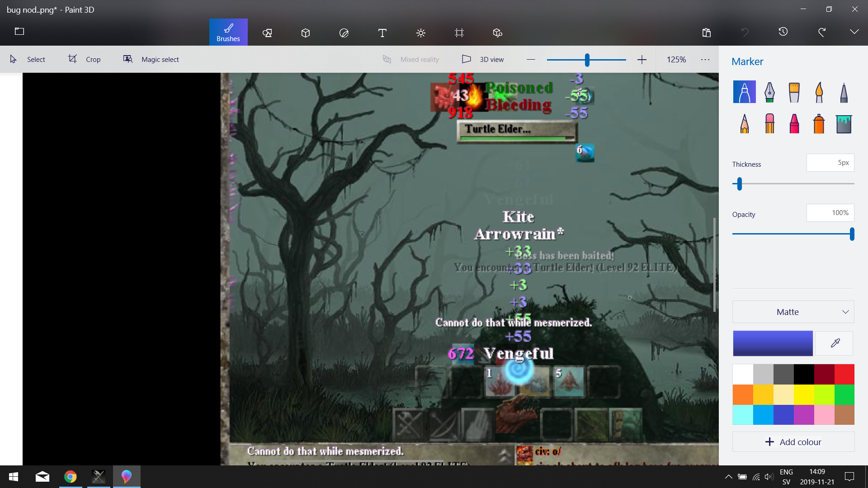Open the Brushes tab

pos(228,32)
